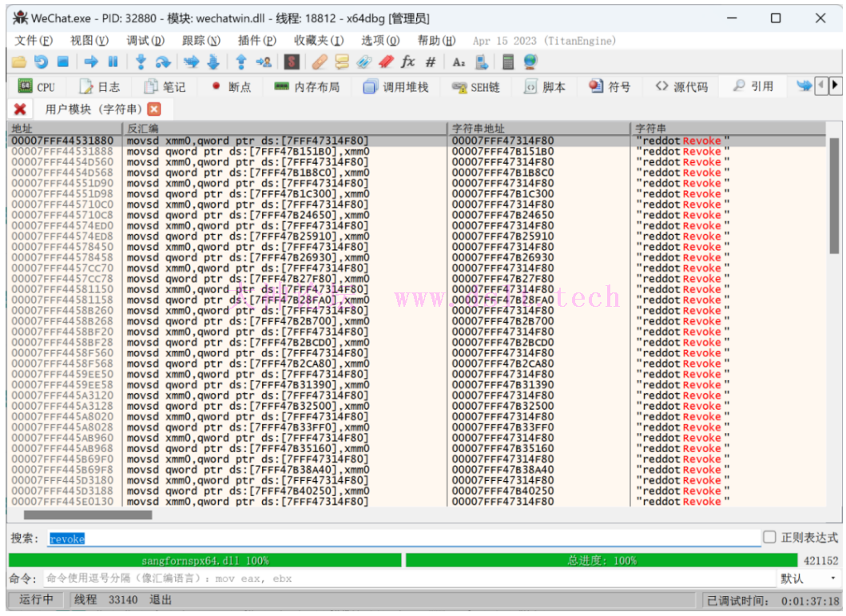This screenshot has width=846, height=616.
Task: Click the red X left of 用户模块 tab
Action: point(20,109)
